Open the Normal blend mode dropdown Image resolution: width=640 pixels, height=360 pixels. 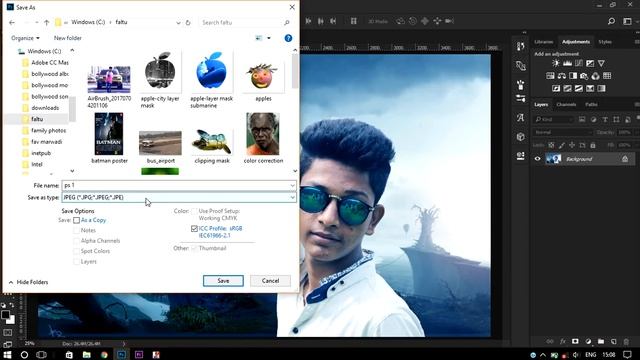(x=562, y=132)
